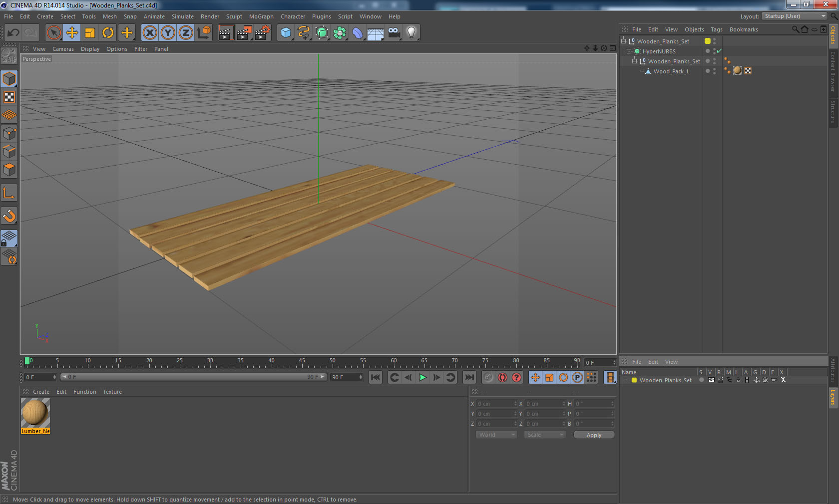Open the Array modeling objects icon
This screenshot has width=839, height=504.
pos(340,33)
